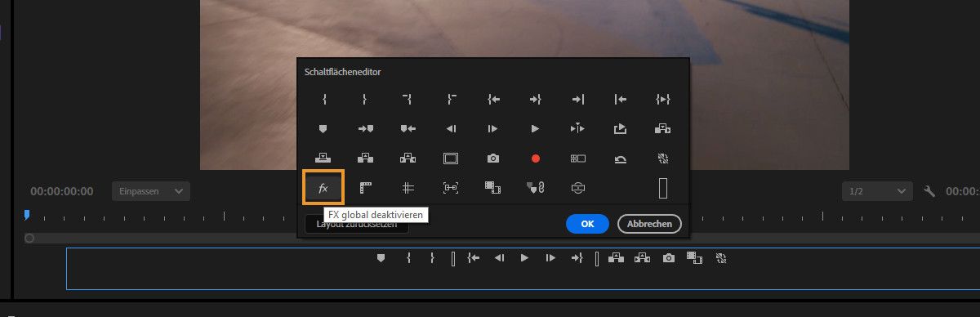Open the Einpassen zoom dropdown
The image size is (980, 317).
[x=151, y=191]
